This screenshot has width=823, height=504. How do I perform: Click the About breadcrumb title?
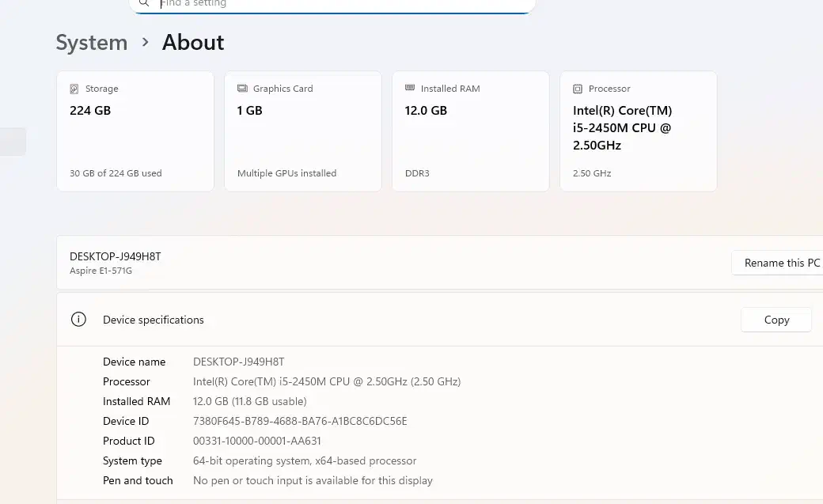click(193, 43)
